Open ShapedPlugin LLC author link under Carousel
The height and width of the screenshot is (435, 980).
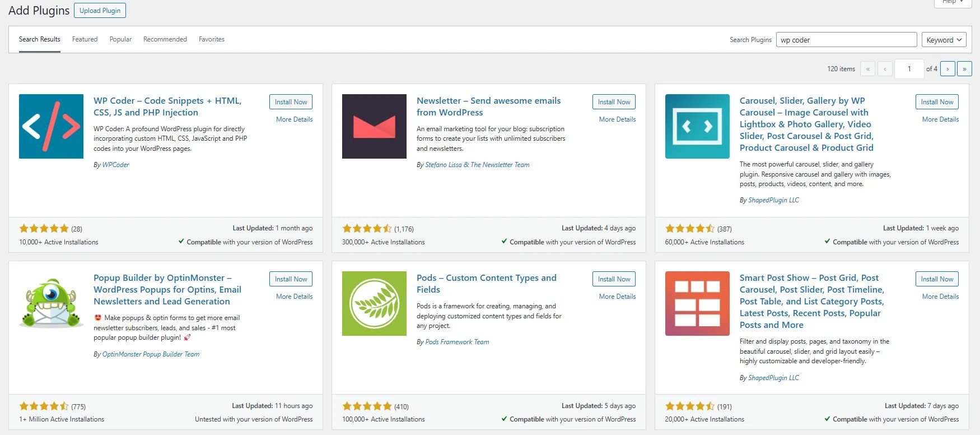coord(773,200)
